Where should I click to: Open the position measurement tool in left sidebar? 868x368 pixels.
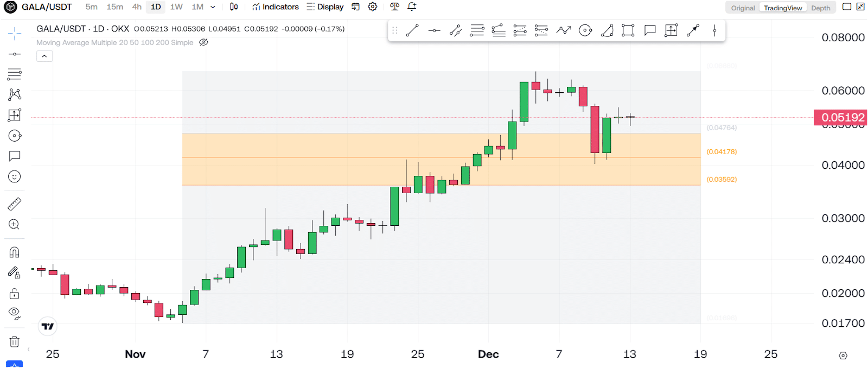(x=15, y=115)
